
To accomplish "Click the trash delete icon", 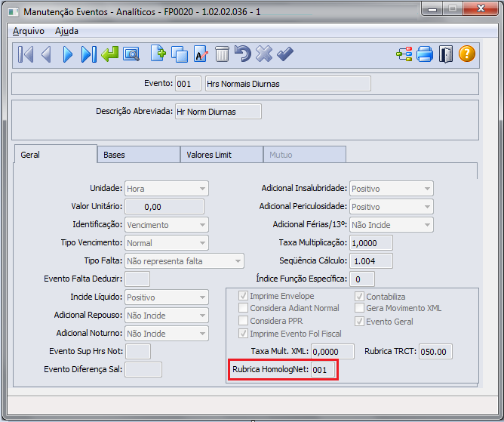I will [x=222, y=54].
